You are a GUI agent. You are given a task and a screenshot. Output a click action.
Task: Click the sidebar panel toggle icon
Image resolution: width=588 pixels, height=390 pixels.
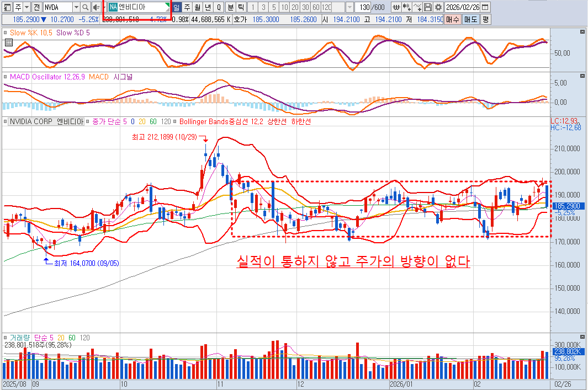coord(7,7)
